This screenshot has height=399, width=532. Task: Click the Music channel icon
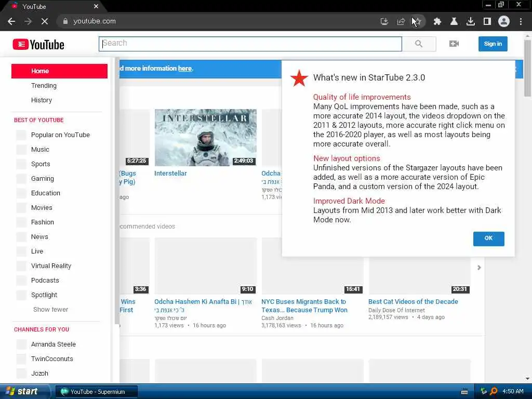pyautogui.click(x=21, y=149)
